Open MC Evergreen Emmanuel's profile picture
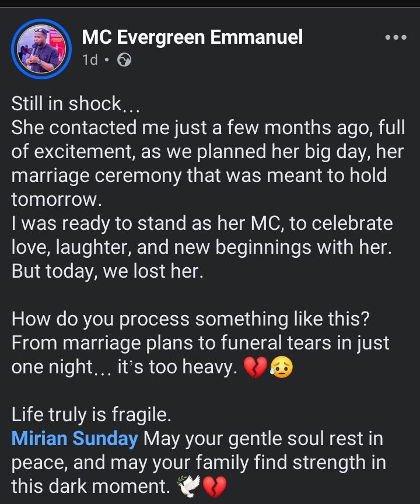Screen dimensions: 420x504 tap(41, 49)
